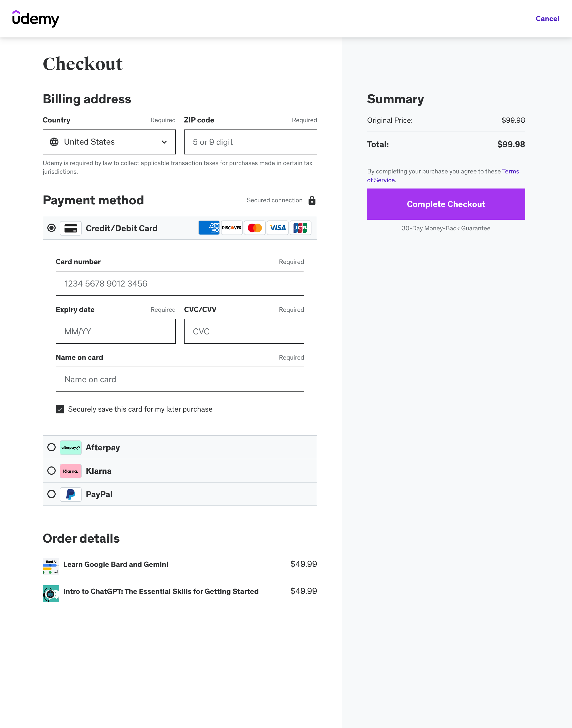This screenshot has width=572, height=728.
Task: Click the PayPal logo icon
Action: point(71,494)
